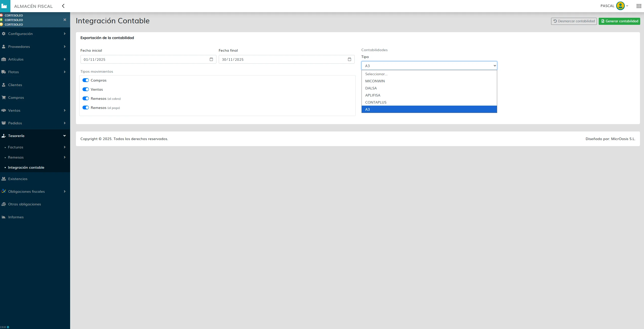Click the Artículos box icon
The width and height of the screenshot is (644, 329).
click(x=4, y=59)
